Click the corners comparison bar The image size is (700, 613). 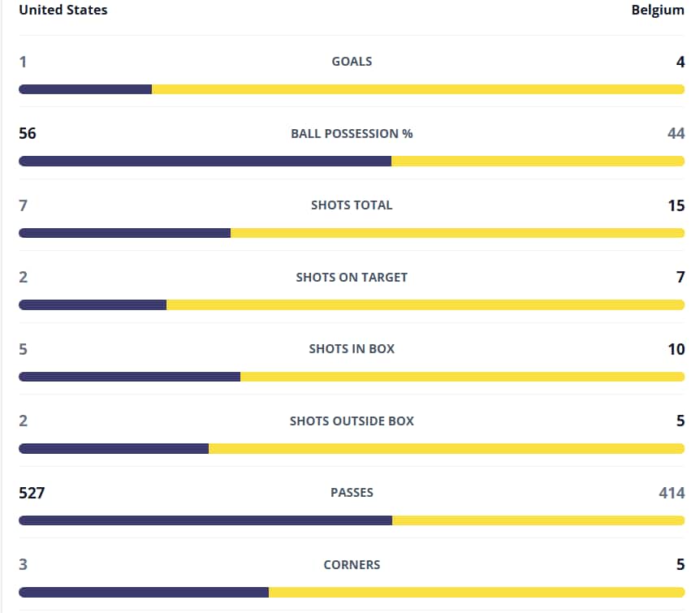[352, 593]
